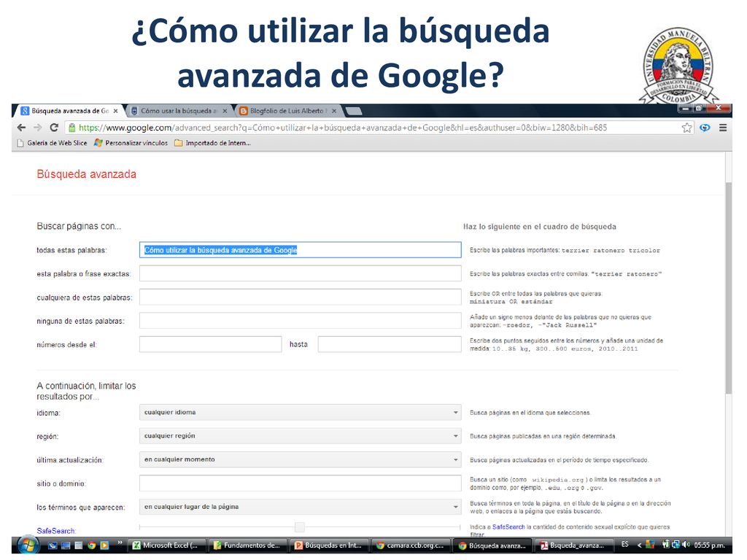
Task: Switch to Microsoft Excel taskbar button
Action: click(166, 545)
